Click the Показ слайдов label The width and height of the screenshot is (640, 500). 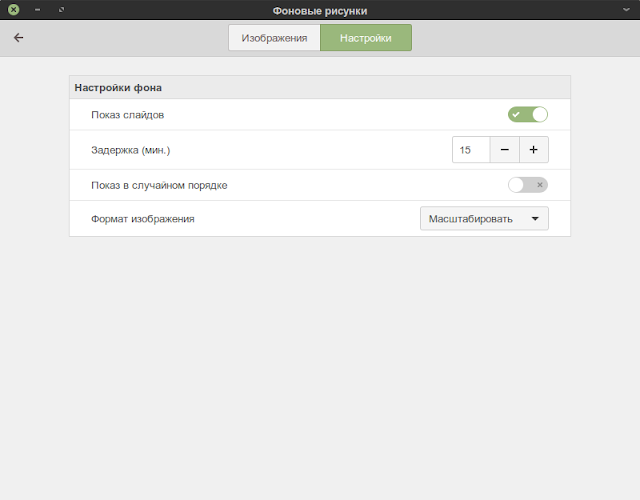point(127,115)
